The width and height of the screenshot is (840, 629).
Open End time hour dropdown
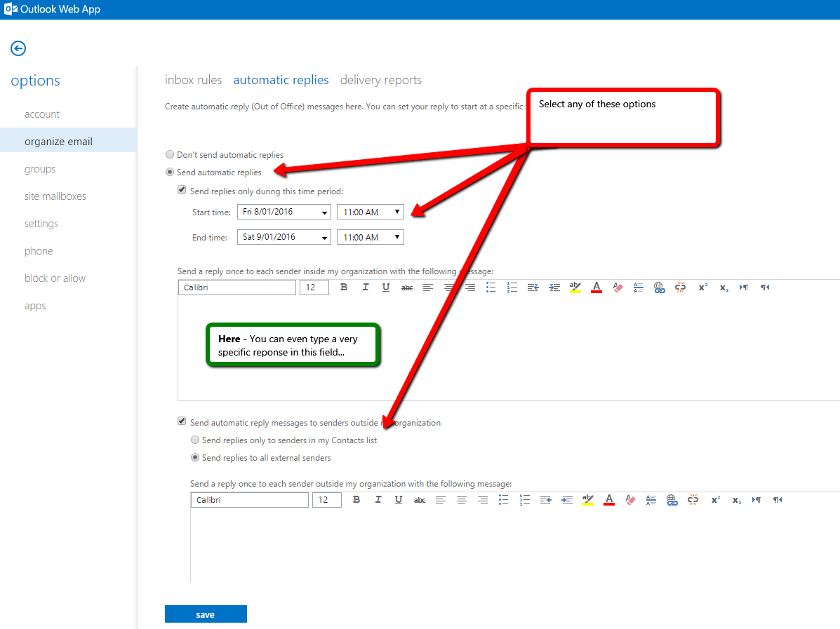(x=371, y=237)
